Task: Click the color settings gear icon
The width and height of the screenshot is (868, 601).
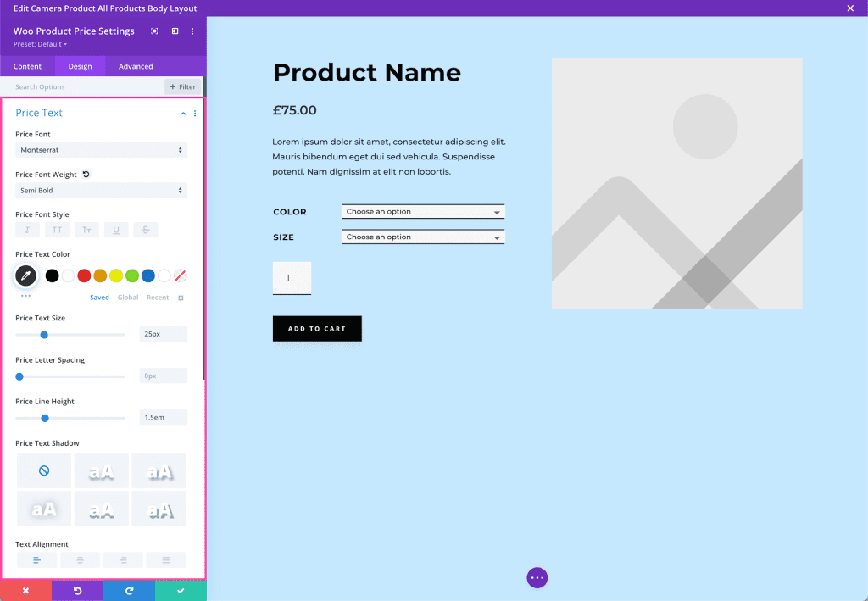Action: pos(181,297)
